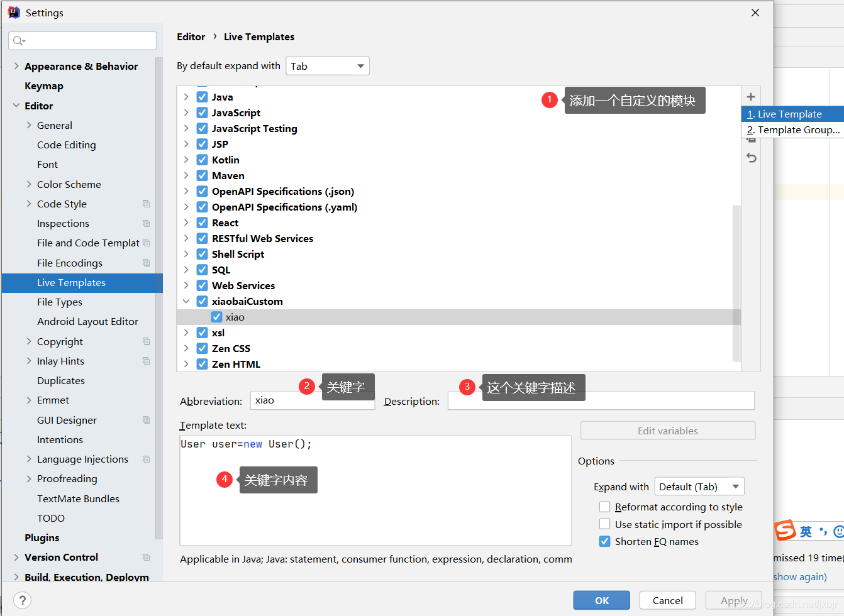Choose Live Template from add menu
Viewport: 844px width, 616px height.
792,114
